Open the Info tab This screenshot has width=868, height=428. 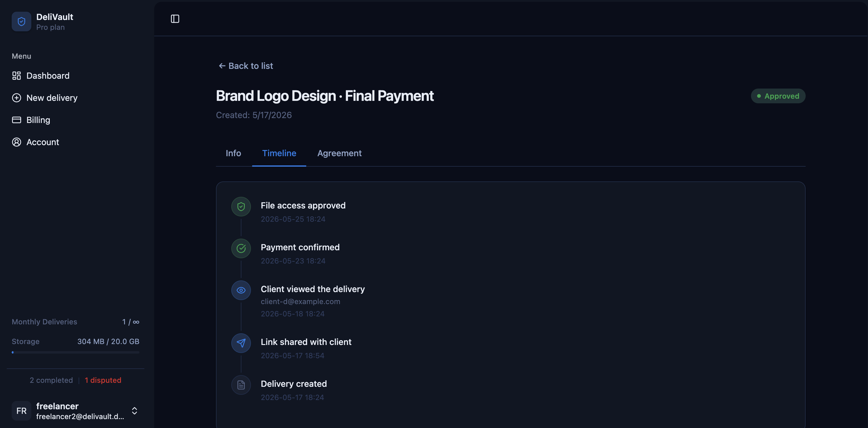pos(233,153)
